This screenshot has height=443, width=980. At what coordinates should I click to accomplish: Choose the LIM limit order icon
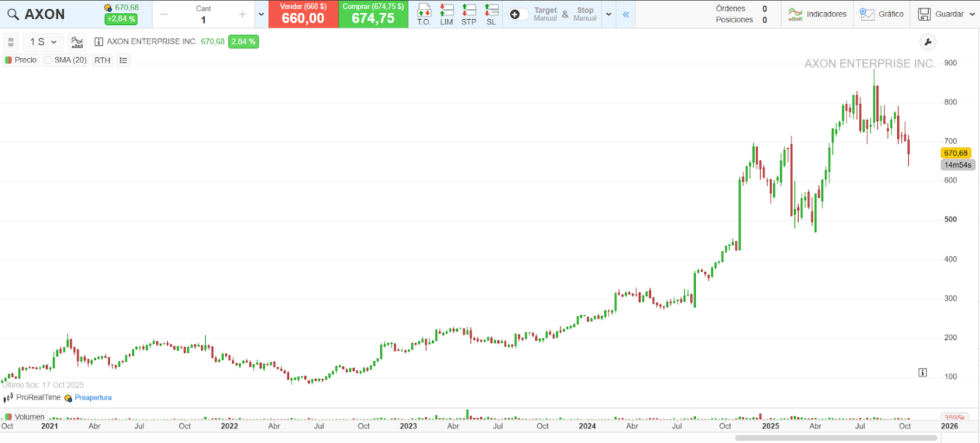coord(447,13)
